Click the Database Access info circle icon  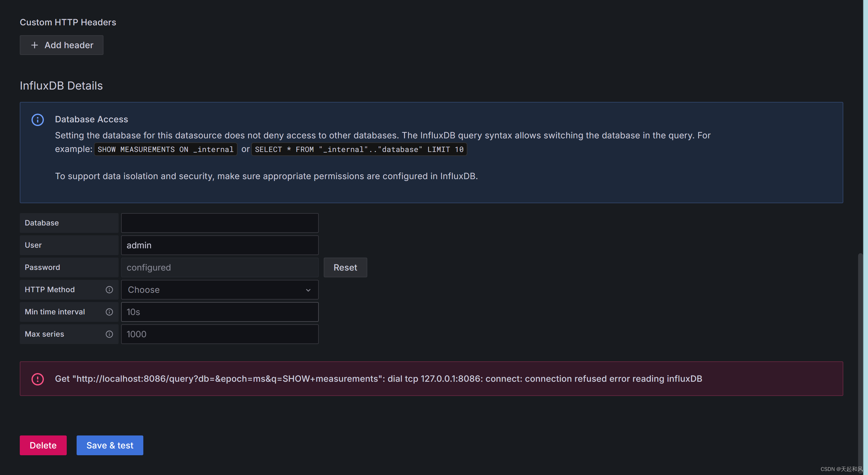37,120
